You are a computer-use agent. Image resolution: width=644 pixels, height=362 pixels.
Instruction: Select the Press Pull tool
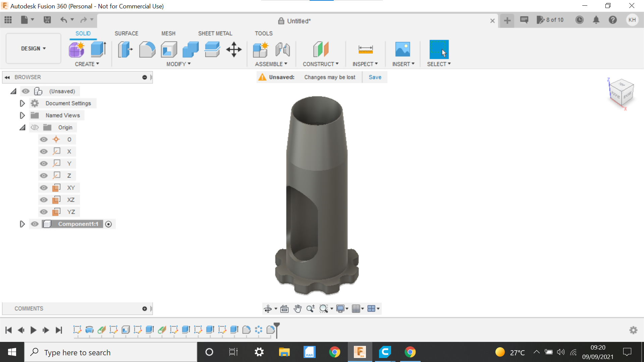125,50
